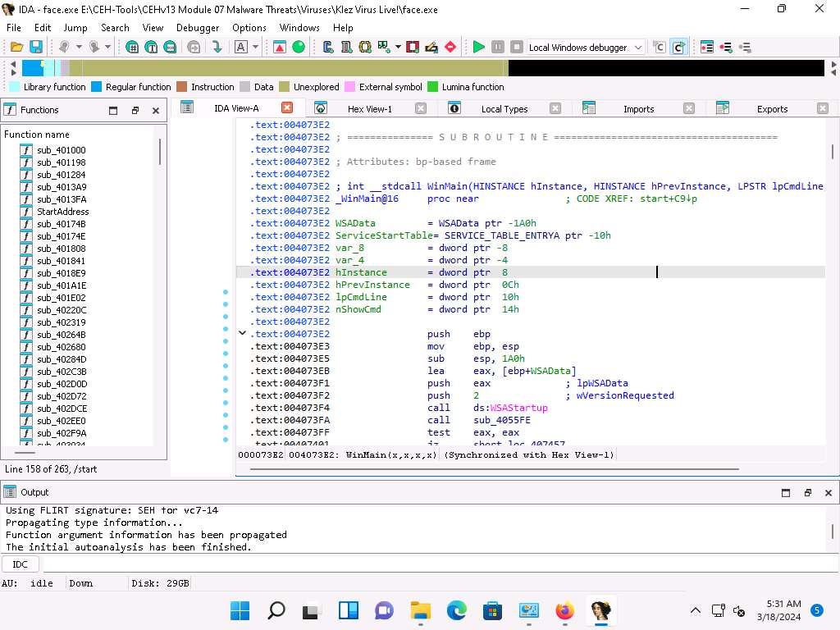Viewport: 840px width, 630px height.
Task: Open the breakpoint list toolbar icon
Action: coord(706,48)
